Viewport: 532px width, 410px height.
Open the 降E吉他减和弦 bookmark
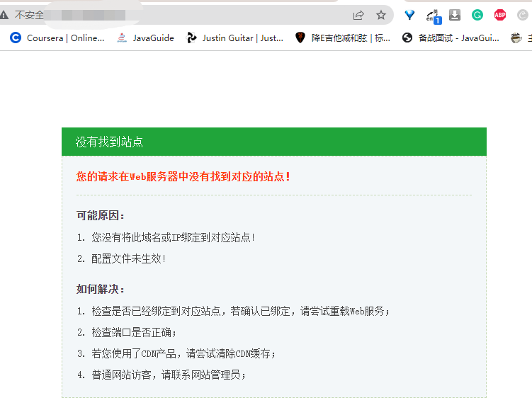click(x=343, y=38)
